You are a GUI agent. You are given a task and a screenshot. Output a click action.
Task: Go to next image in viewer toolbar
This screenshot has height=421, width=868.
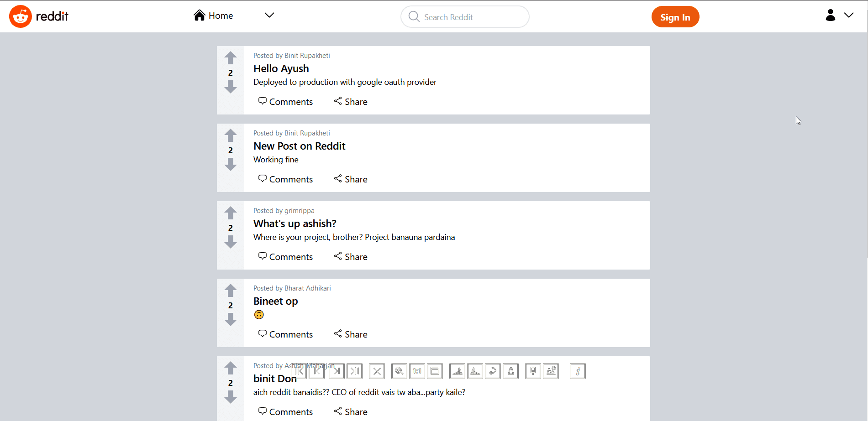[337, 371]
